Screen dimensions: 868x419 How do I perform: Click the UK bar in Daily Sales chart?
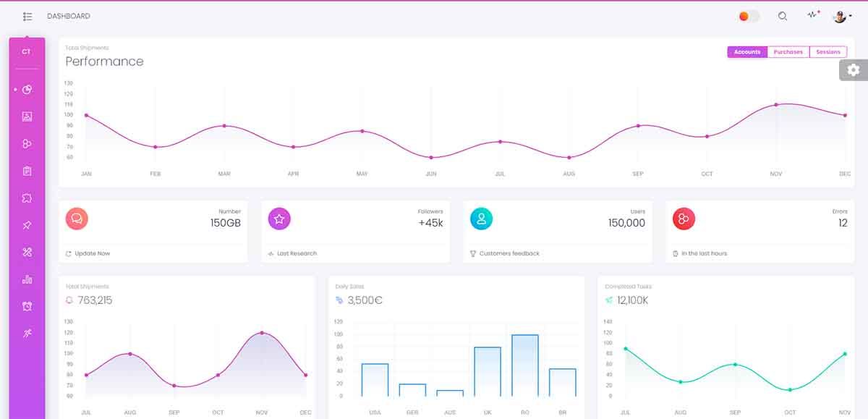(488, 372)
